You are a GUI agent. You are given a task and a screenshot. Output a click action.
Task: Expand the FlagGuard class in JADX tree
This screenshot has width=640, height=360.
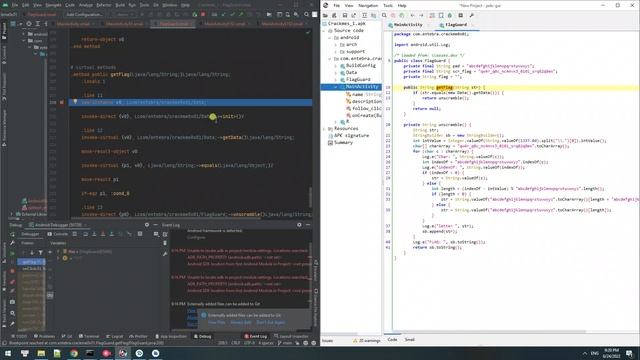click(x=336, y=80)
